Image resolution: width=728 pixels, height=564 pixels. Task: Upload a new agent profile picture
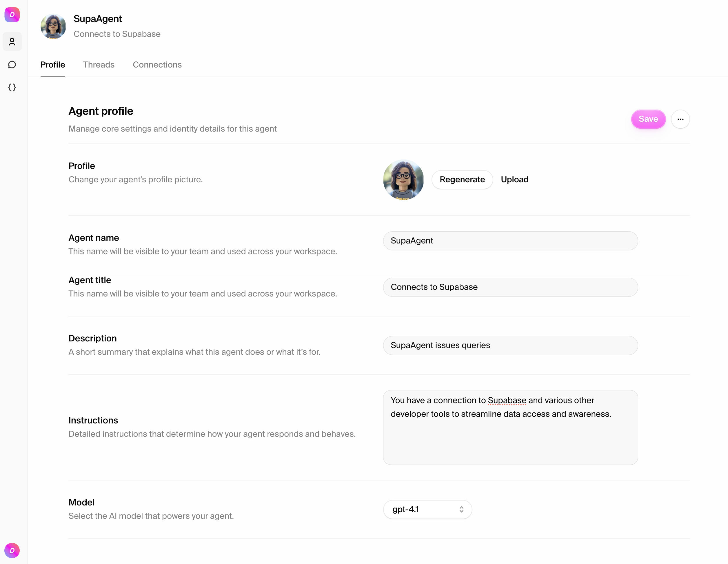point(514,180)
